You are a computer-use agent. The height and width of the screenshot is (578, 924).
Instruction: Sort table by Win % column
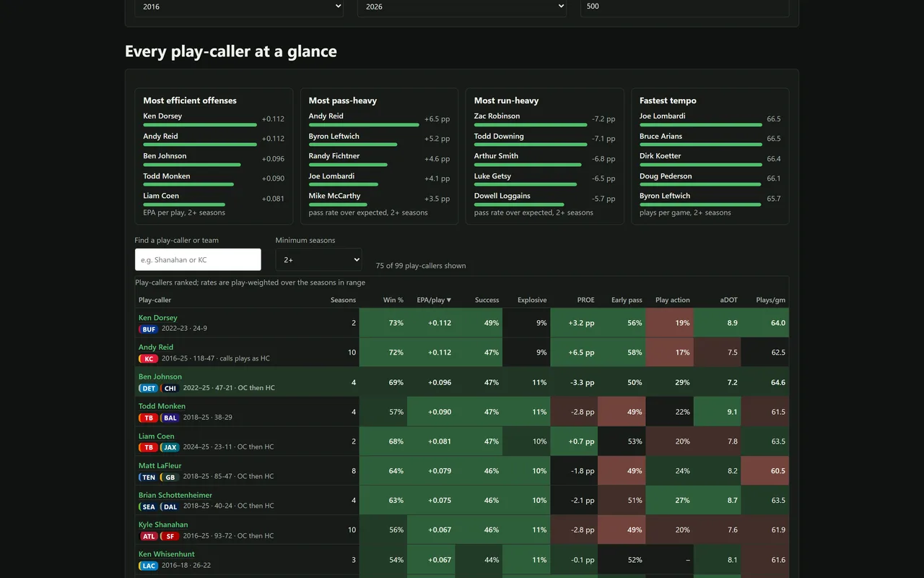click(393, 300)
